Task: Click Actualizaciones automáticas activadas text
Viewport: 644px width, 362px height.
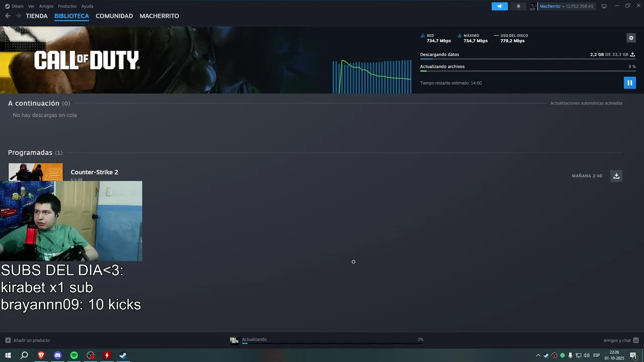Action: pyautogui.click(x=586, y=103)
